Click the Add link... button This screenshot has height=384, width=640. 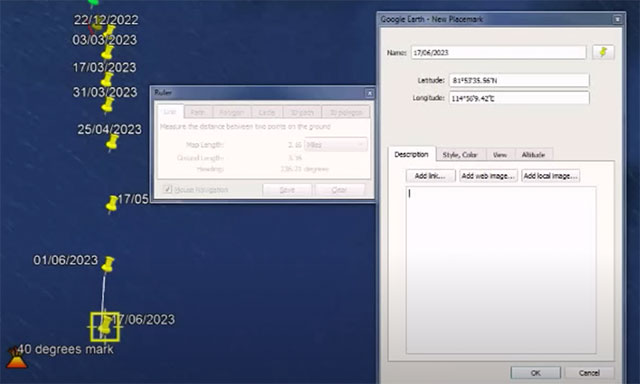coord(430,176)
